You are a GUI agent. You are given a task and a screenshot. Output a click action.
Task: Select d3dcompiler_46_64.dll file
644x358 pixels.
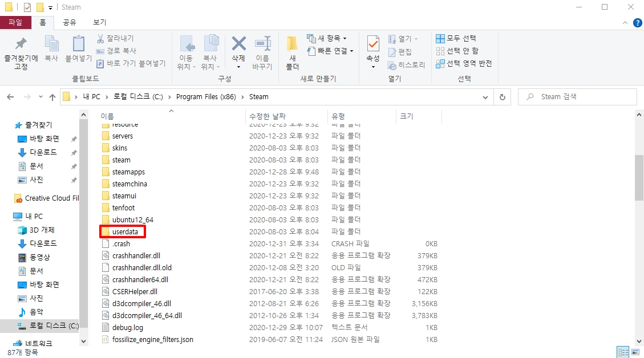pyautogui.click(x=147, y=316)
